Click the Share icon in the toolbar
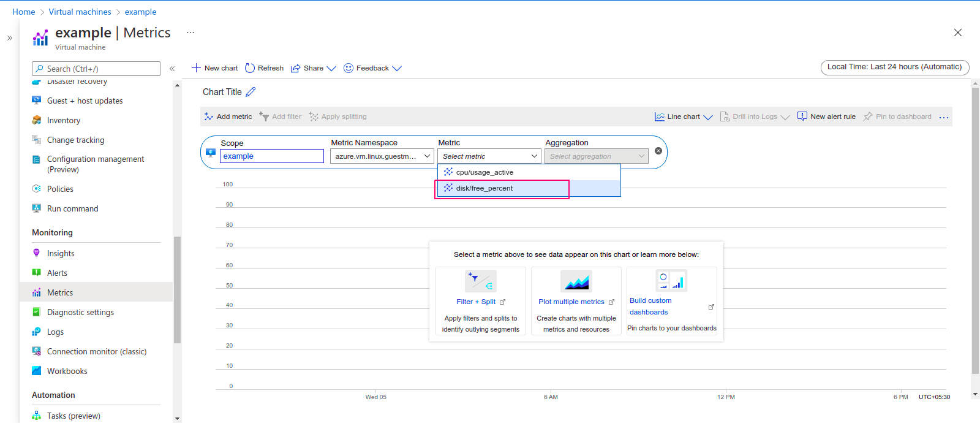Screen dimensions: 980x423 click(295, 68)
